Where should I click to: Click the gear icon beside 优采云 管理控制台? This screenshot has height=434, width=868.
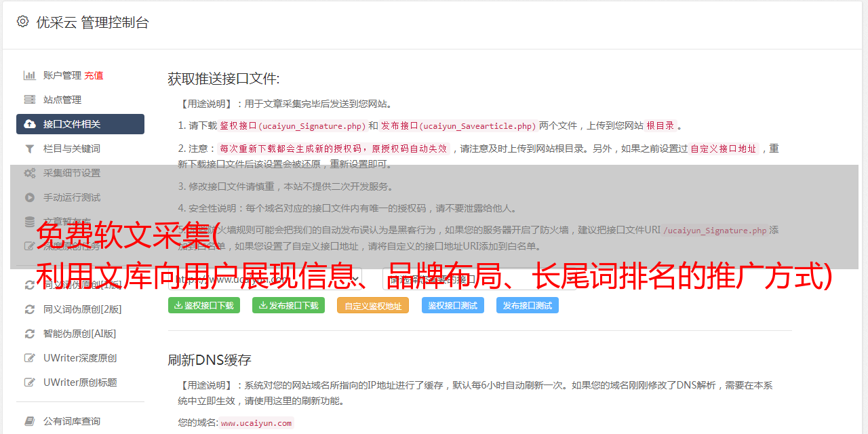pyautogui.click(x=22, y=22)
